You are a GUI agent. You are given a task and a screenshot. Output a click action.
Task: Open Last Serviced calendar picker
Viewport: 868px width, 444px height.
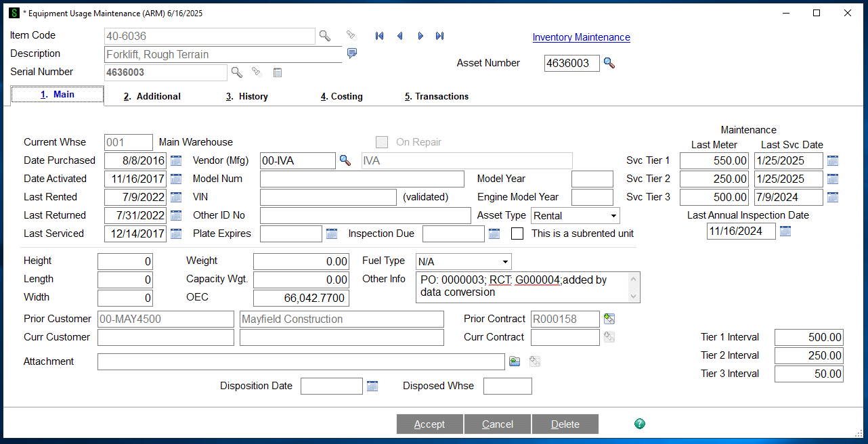(176, 234)
